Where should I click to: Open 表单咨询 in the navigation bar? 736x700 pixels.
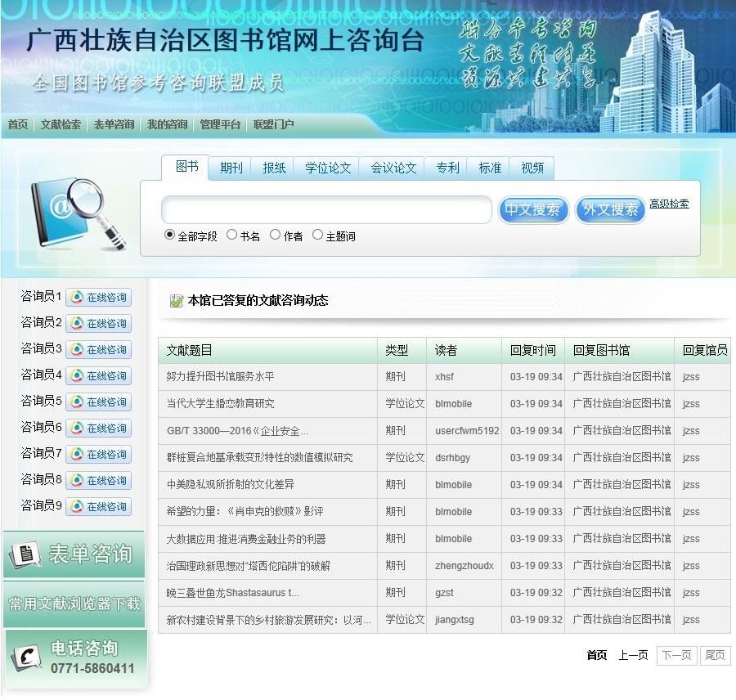coord(114,124)
